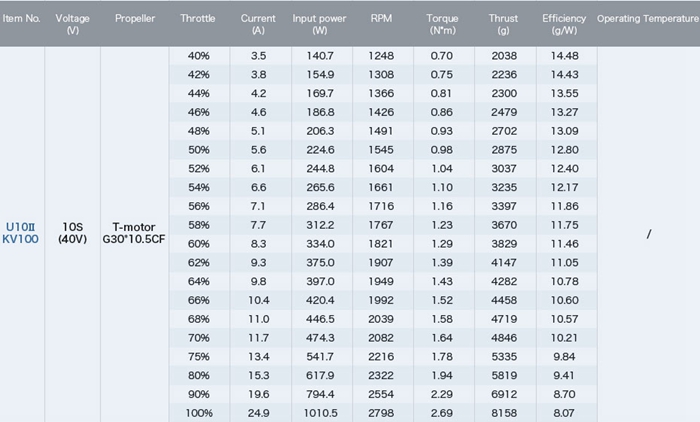700x422 pixels.
Task: Select the 4.2 current value
Action: click(258, 93)
